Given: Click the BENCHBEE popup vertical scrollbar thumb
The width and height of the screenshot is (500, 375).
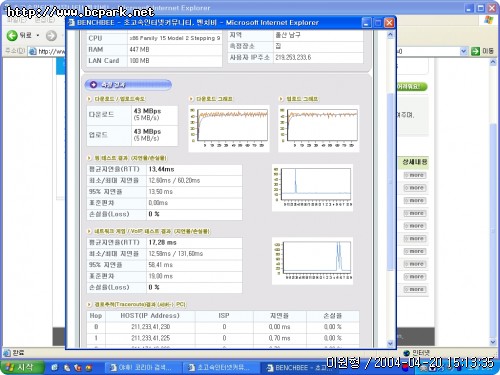Looking at the screenshot, I should click(390, 182).
